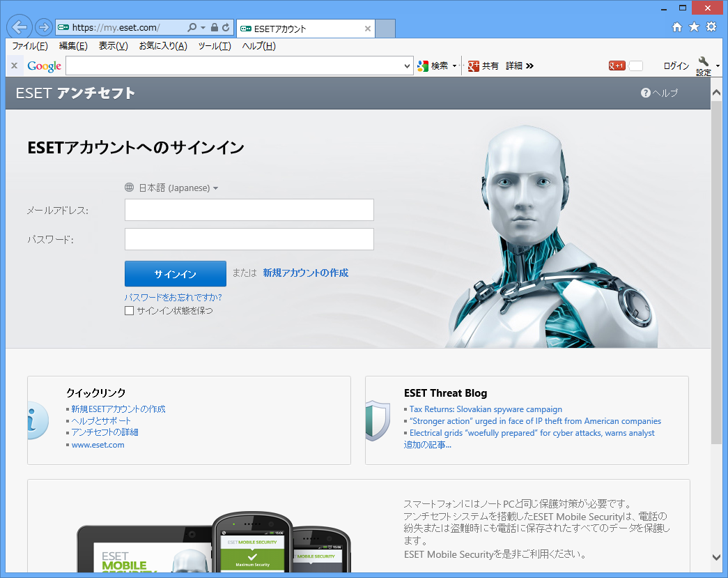Close the ESETアカウント tab
The width and height of the screenshot is (728, 578).
pos(368,29)
